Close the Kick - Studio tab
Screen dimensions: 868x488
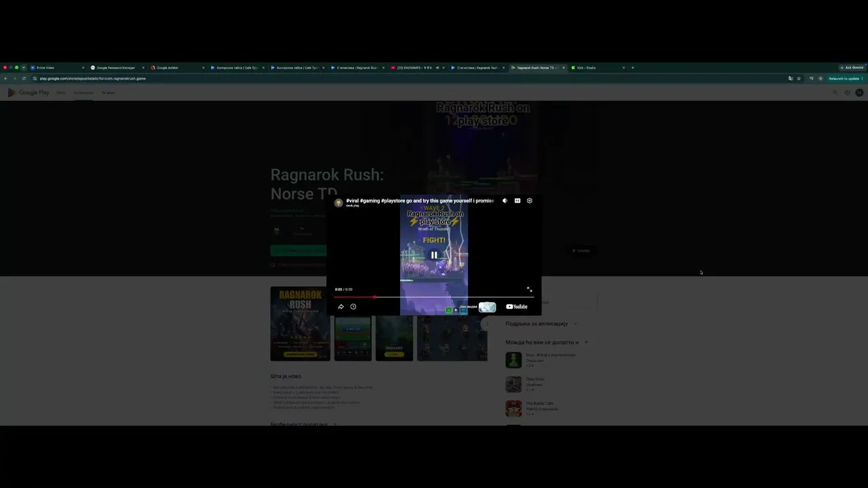point(624,68)
